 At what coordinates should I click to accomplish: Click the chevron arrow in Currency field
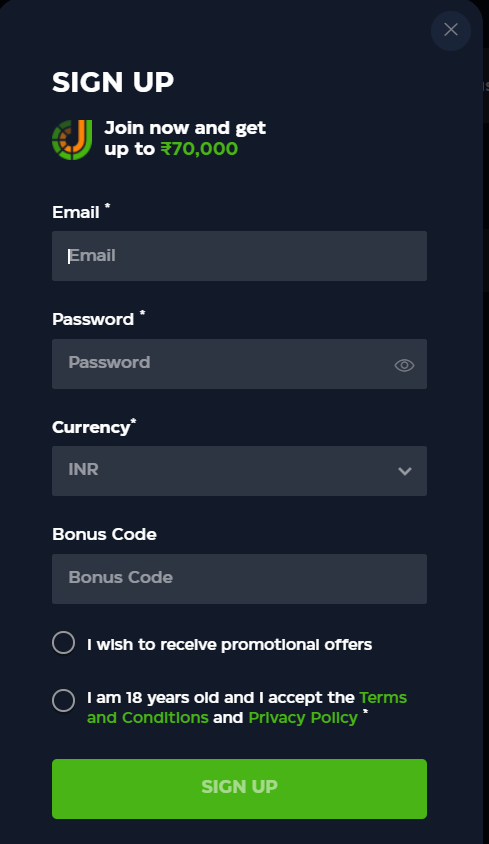tap(404, 471)
